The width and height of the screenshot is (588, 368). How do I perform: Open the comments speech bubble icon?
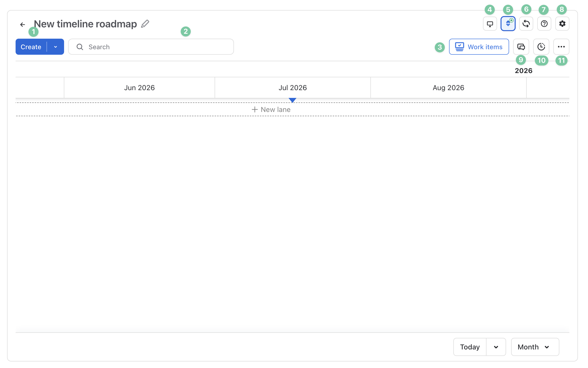[x=521, y=47]
